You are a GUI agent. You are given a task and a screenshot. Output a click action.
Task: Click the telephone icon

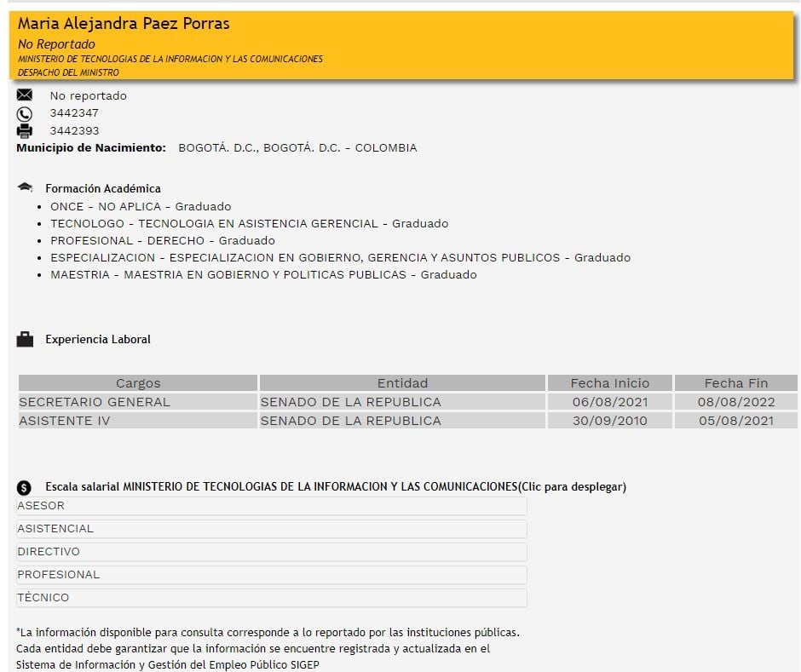click(25, 113)
